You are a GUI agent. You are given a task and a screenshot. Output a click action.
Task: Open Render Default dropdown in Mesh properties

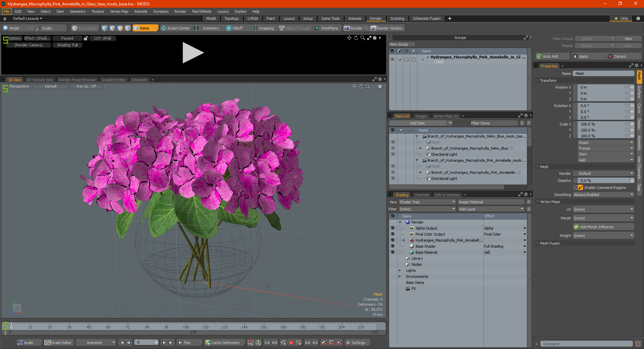606,173
